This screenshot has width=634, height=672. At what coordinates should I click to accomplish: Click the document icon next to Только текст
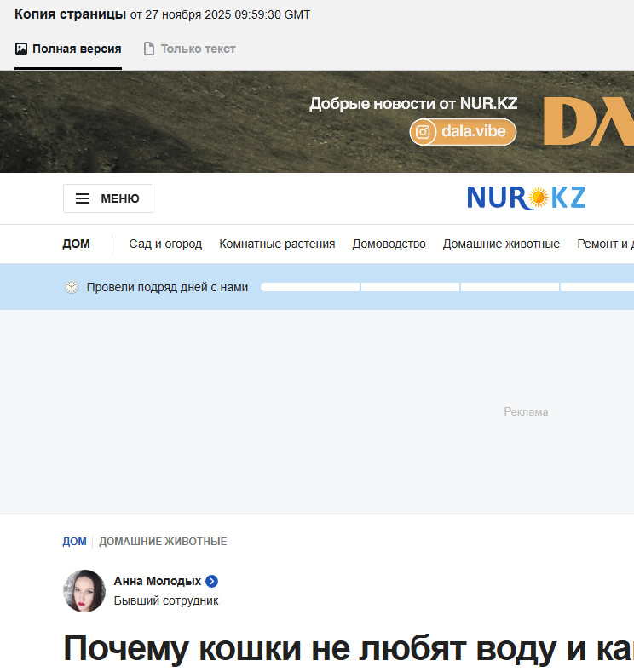point(149,49)
